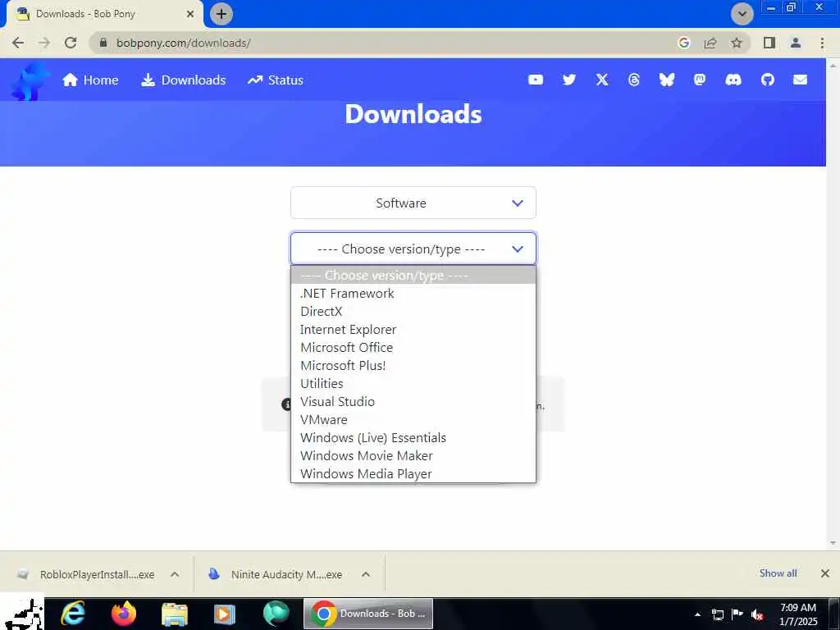Image resolution: width=840 pixels, height=630 pixels.
Task: Go to Home in site navigation
Action: [90, 80]
